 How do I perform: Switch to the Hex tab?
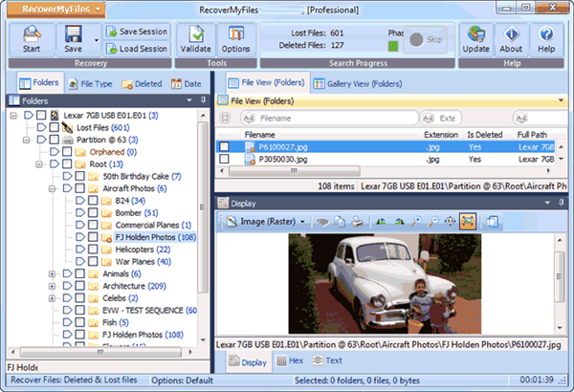pyautogui.click(x=288, y=361)
